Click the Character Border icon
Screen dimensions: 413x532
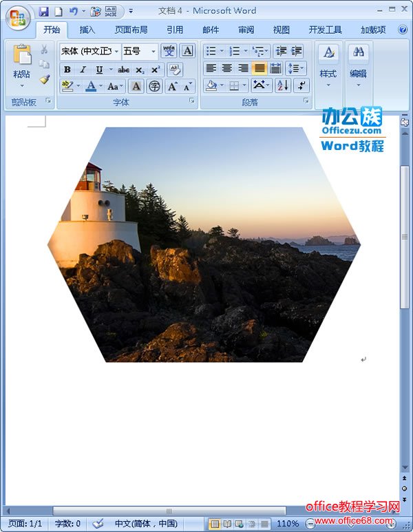pyautogui.click(x=187, y=51)
